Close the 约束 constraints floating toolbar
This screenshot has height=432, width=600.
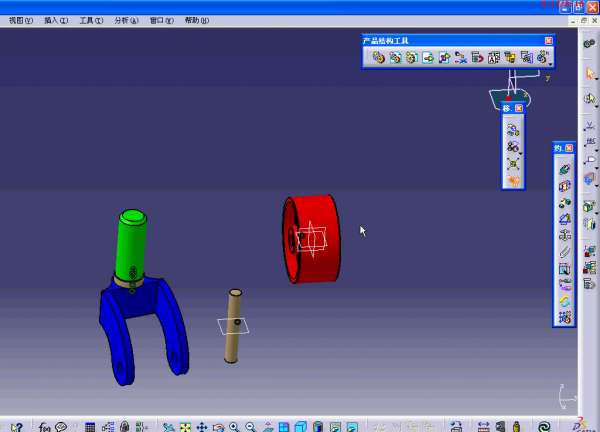point(569,148)
